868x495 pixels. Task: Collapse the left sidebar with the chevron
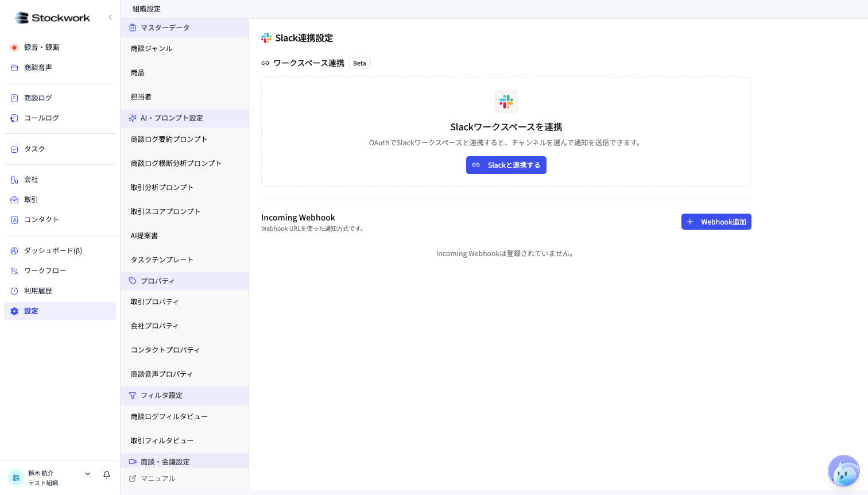click(x=110, y=17)
